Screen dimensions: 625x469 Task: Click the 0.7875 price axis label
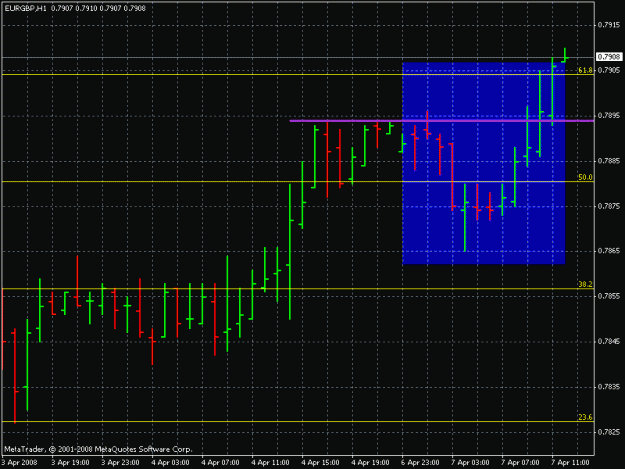pyautogui.click(x=609, y=206)
